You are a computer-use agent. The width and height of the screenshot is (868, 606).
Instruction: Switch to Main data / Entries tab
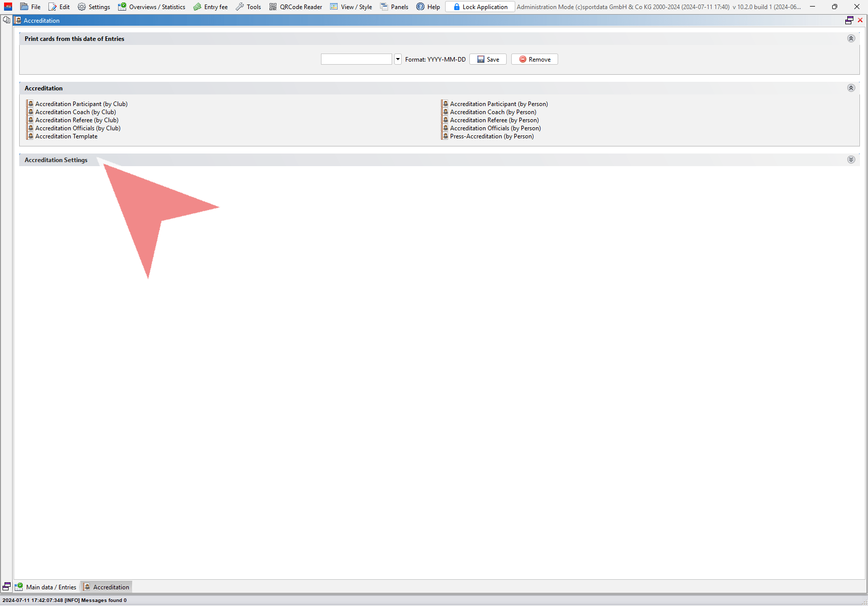tap(46, 587)
